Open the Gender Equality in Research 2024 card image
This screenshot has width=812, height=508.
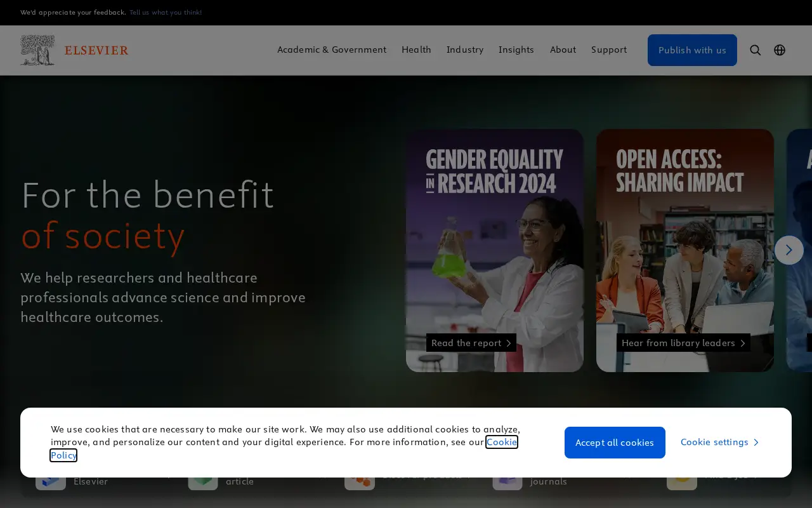point(495,250)
